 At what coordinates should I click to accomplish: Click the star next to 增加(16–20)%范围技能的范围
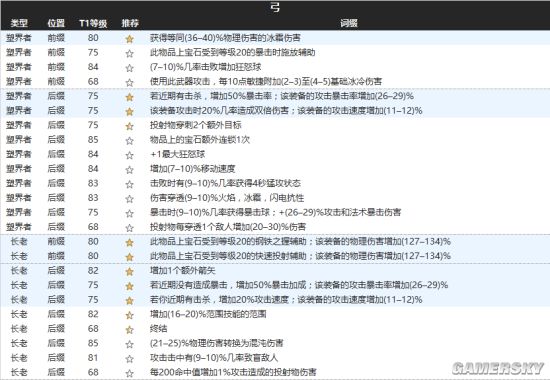129,315
